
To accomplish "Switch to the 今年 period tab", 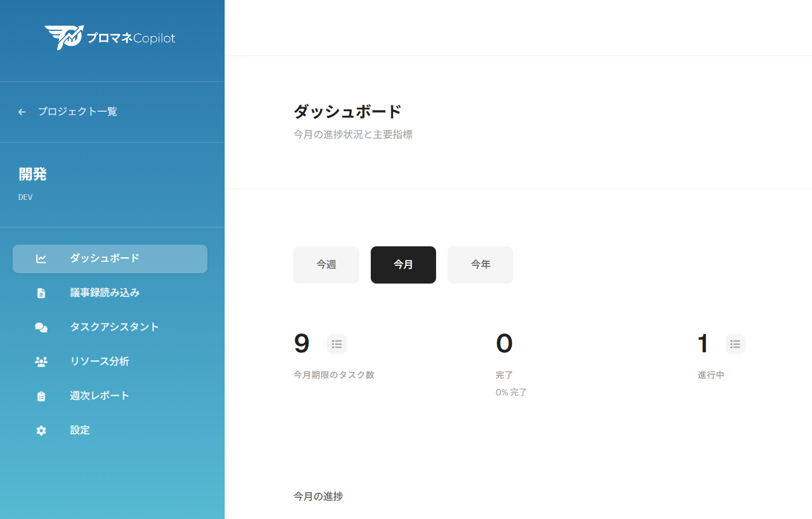I will (x=480, y=265).
